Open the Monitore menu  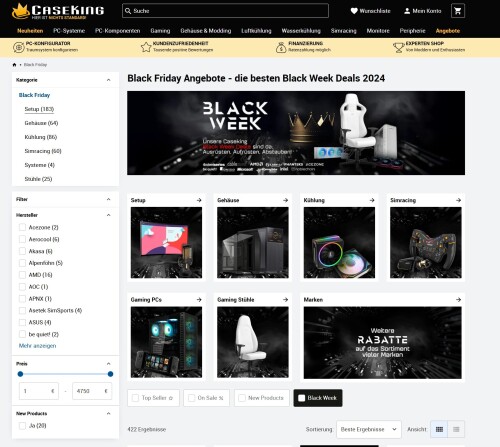(x=378, y=31)
